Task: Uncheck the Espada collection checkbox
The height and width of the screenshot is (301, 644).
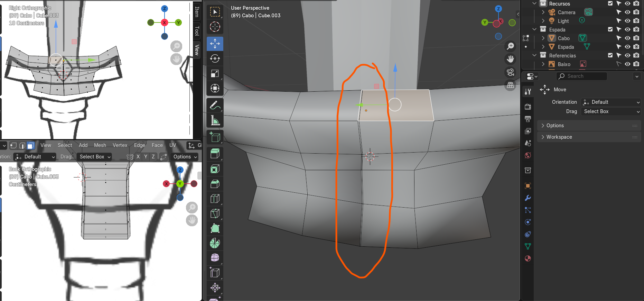Action: tap(610, 29)
